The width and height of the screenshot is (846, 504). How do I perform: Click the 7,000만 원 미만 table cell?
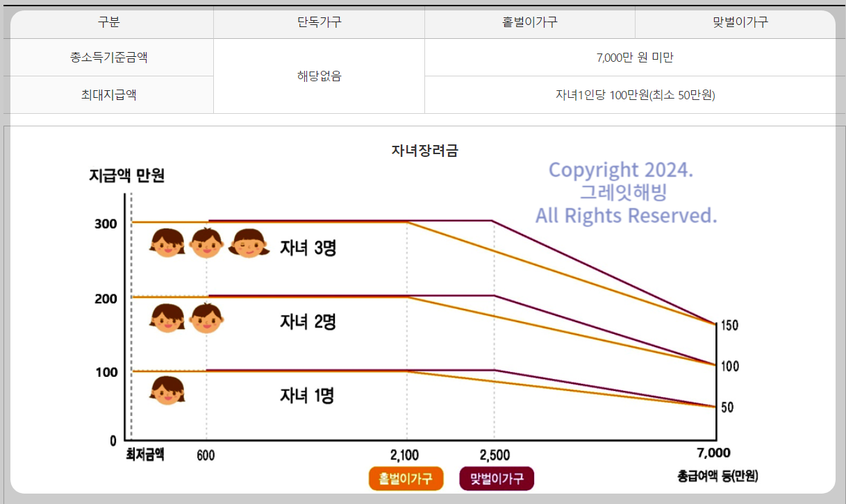click(x=634, y=57)
